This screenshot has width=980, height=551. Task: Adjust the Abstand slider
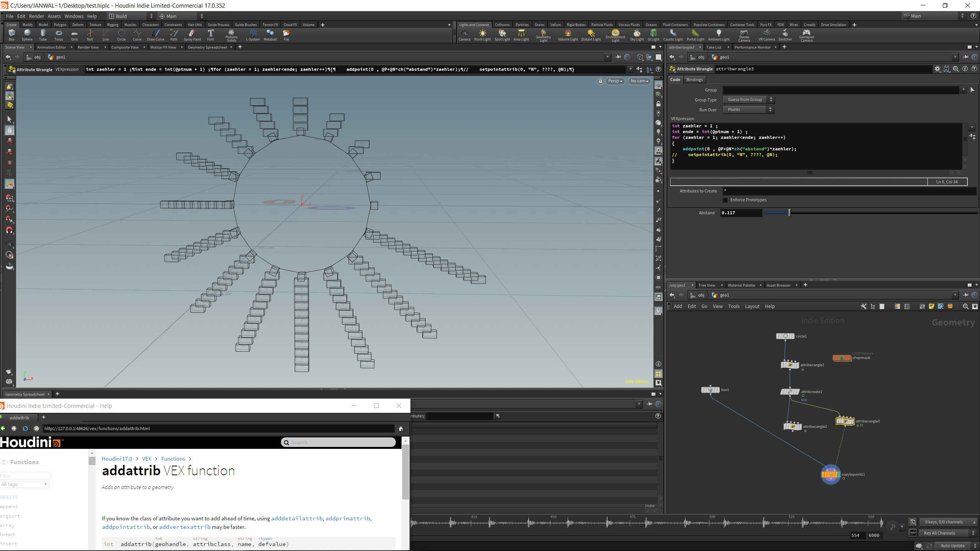789,213
